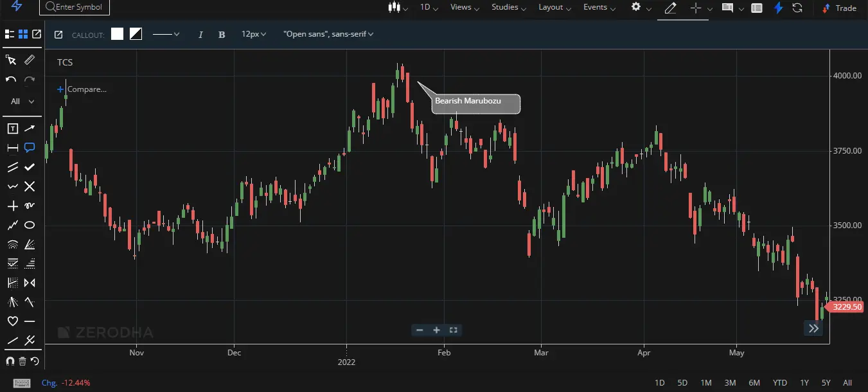Open the 1D interval dropdown
The height and width of the screenshot is (392, 868).
tap(429, 8)
